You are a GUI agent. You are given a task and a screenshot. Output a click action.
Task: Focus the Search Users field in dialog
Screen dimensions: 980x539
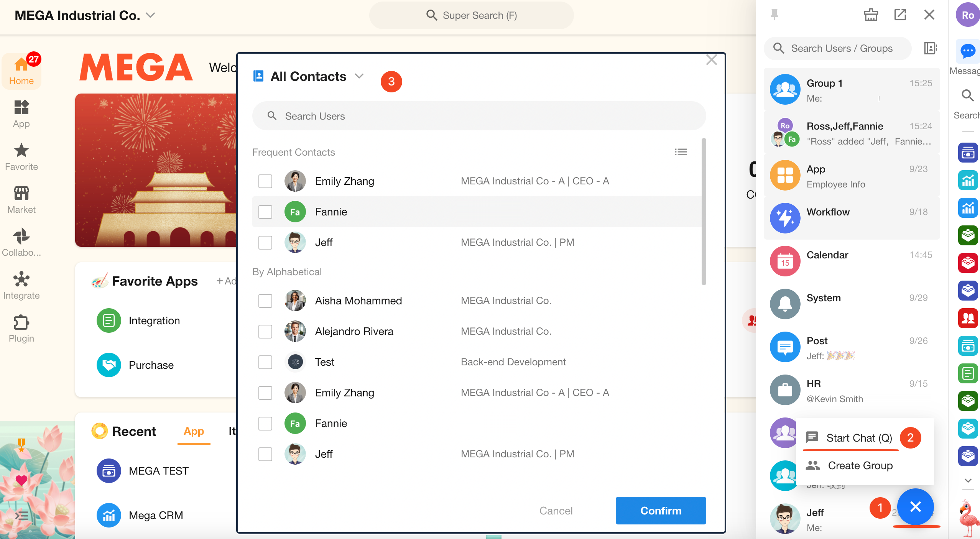[x=478, y=116]
